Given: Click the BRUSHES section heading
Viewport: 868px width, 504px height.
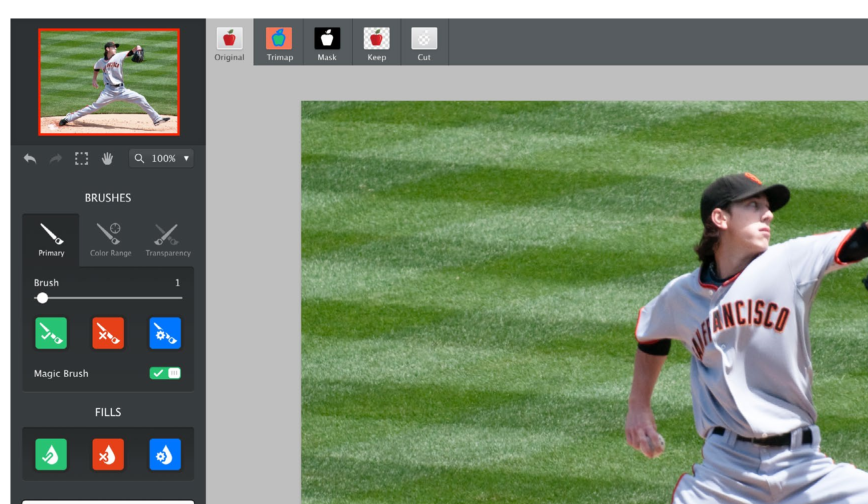Looking at the screenshot, I should point(108,198).
